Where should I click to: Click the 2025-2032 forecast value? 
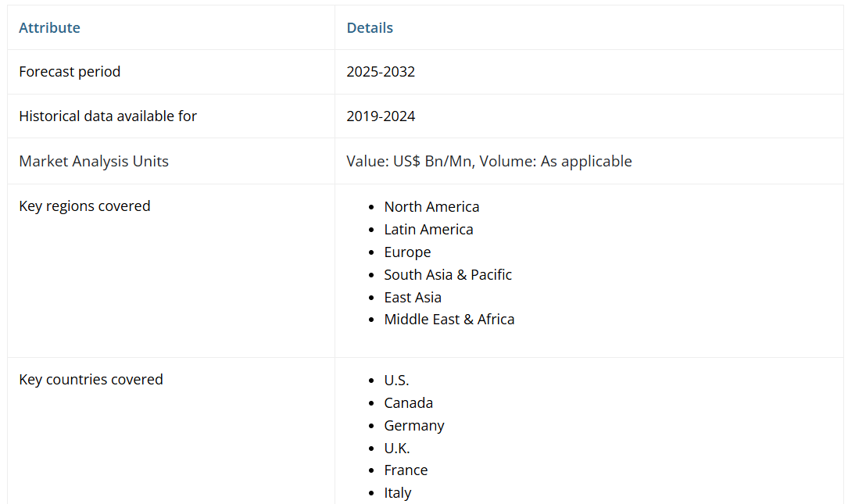tap(381, 72)
